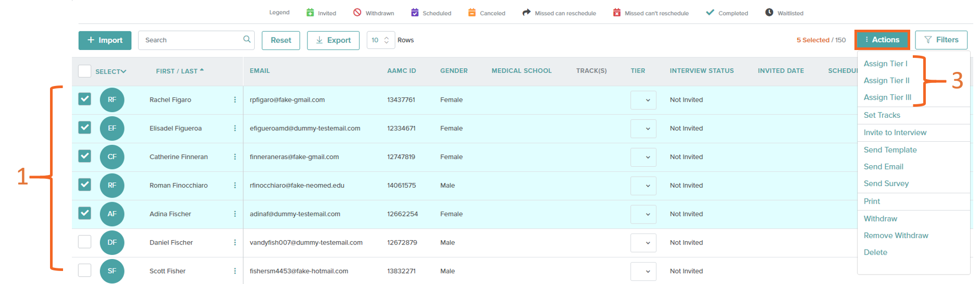
Task: Click the Missed can't reschedule icon
Action: click(617, 13)
